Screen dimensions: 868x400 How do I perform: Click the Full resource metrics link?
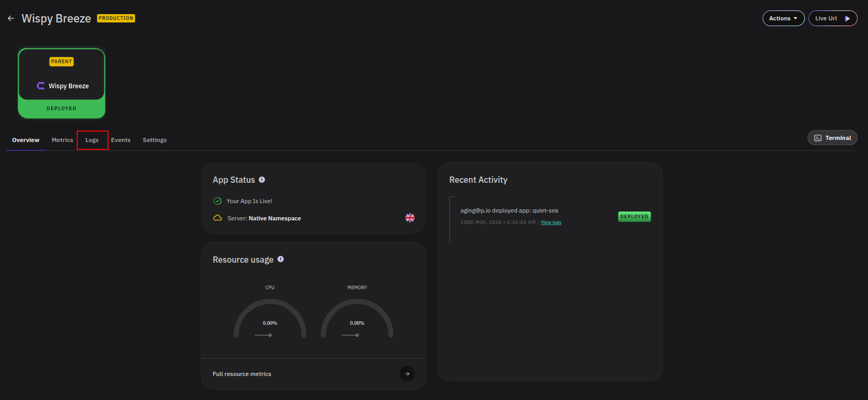pyautogui.click(x=242, y=374)
